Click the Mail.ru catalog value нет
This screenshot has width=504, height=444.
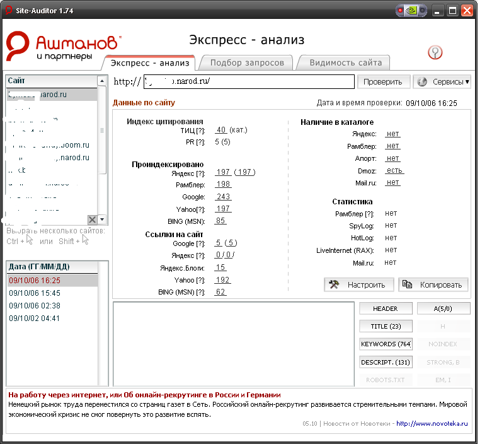[392, 182]
